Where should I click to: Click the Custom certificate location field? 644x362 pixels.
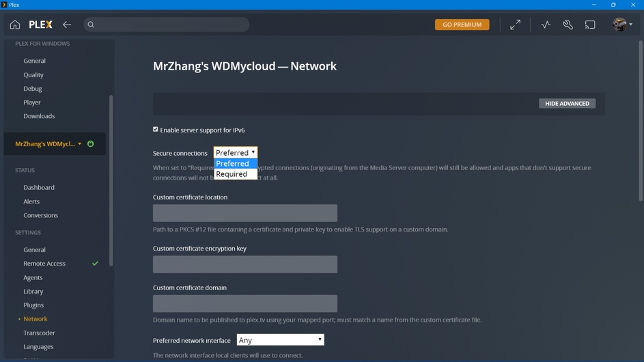(x=245, y=213)
